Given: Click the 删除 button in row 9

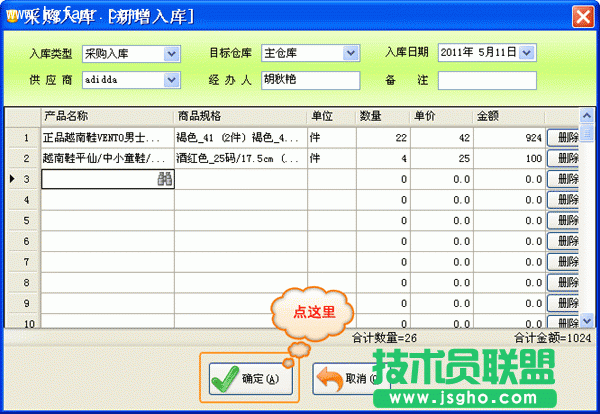Looking at the screenshot, I should (x=563, y=303).
